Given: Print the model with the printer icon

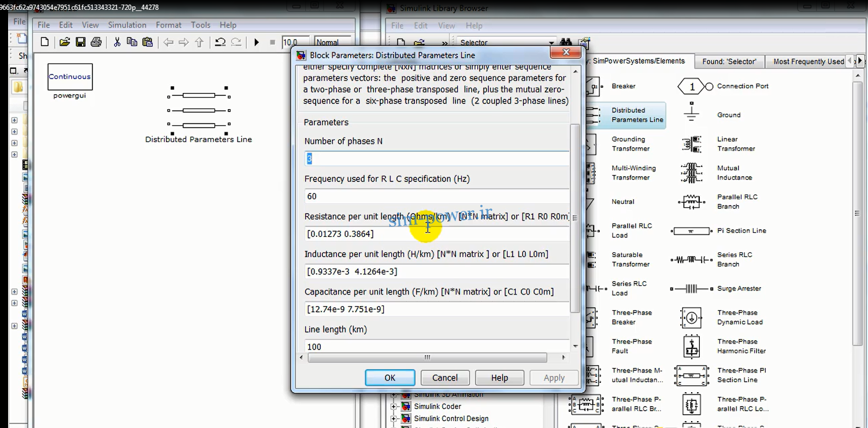Looking at the screenshot, I should (96, 42).
